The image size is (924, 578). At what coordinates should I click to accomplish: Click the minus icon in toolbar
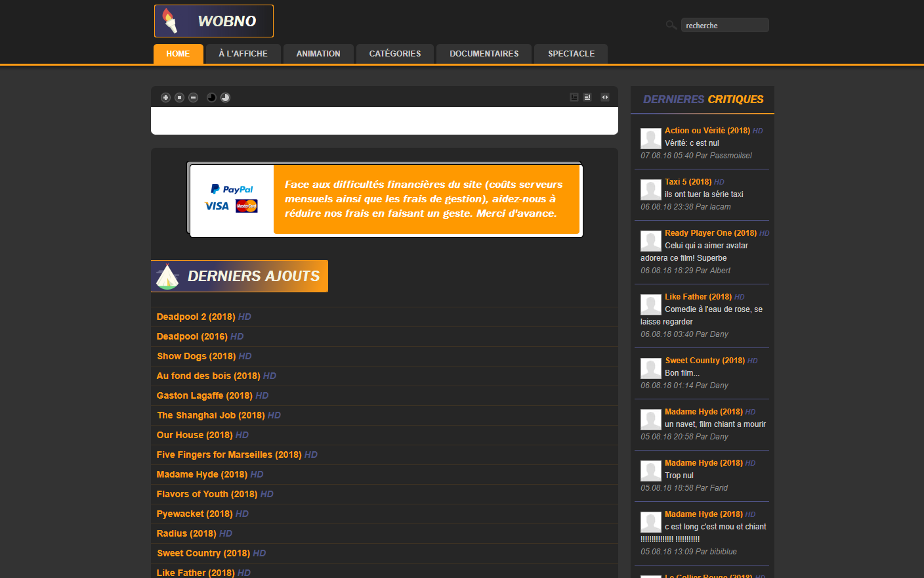193,97
